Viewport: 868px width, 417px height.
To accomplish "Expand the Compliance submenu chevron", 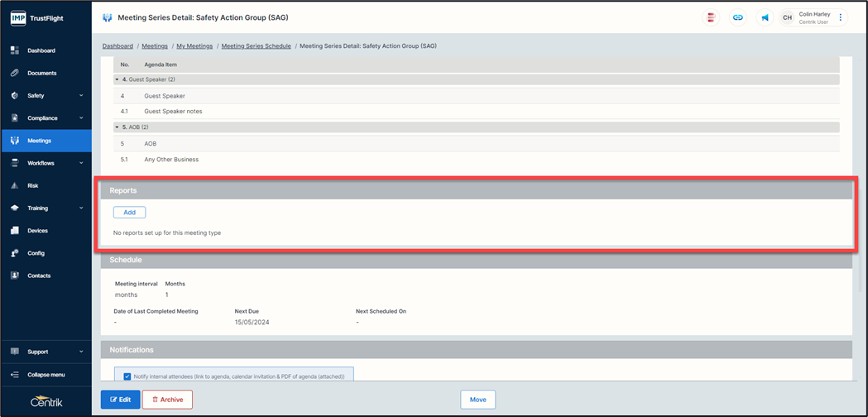I will [x=81, y=118].
